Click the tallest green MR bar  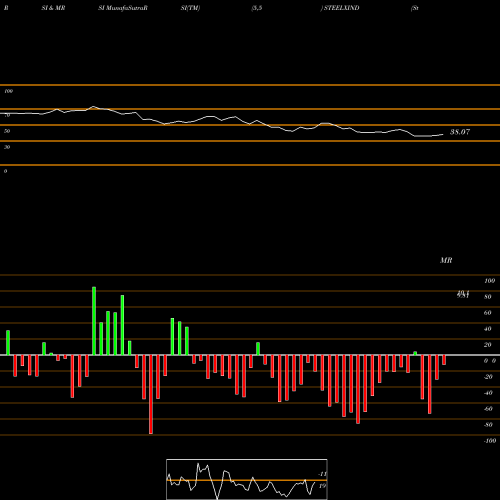(x=94, y=321)
